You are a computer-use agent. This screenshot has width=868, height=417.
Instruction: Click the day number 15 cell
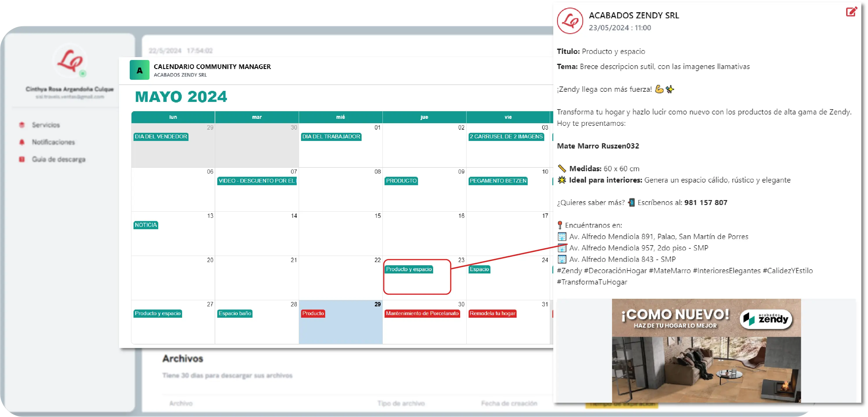(x=340, y=234)
